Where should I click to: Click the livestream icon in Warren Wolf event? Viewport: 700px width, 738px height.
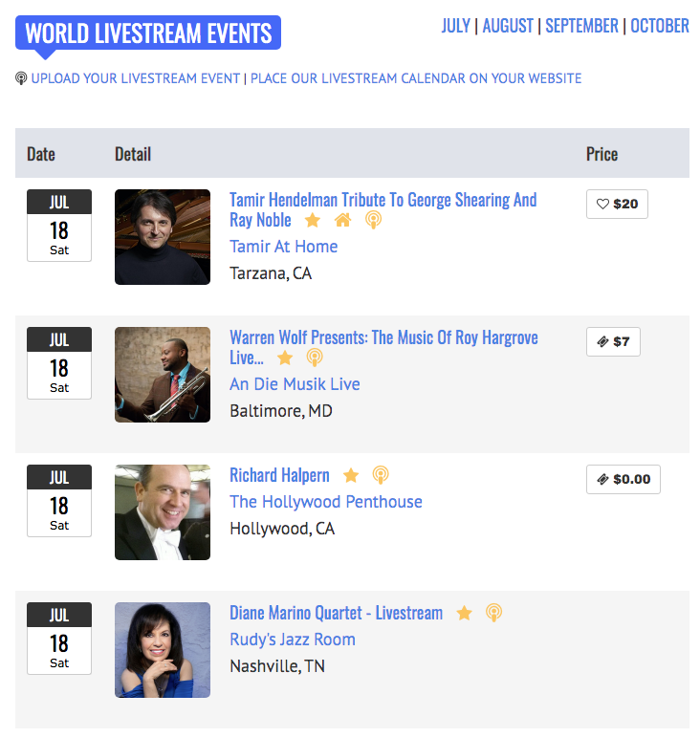pyautogui.click(x=315, y=358)
